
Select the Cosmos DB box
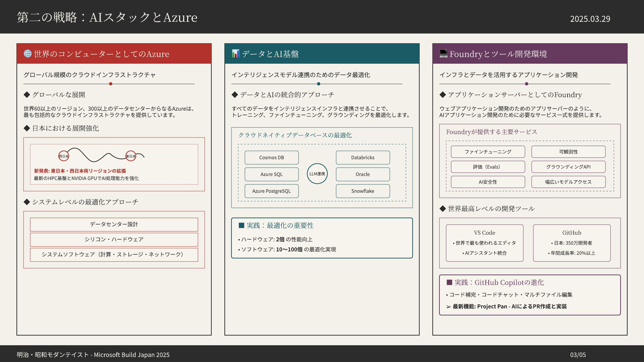pyautogui.click(x=272, y=158)
